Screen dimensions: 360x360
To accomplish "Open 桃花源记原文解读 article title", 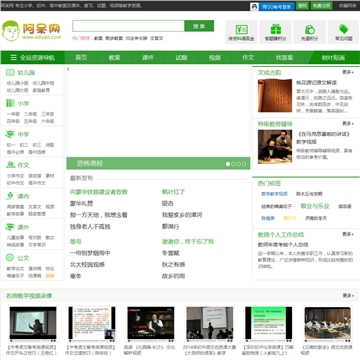I will (316, 82).
